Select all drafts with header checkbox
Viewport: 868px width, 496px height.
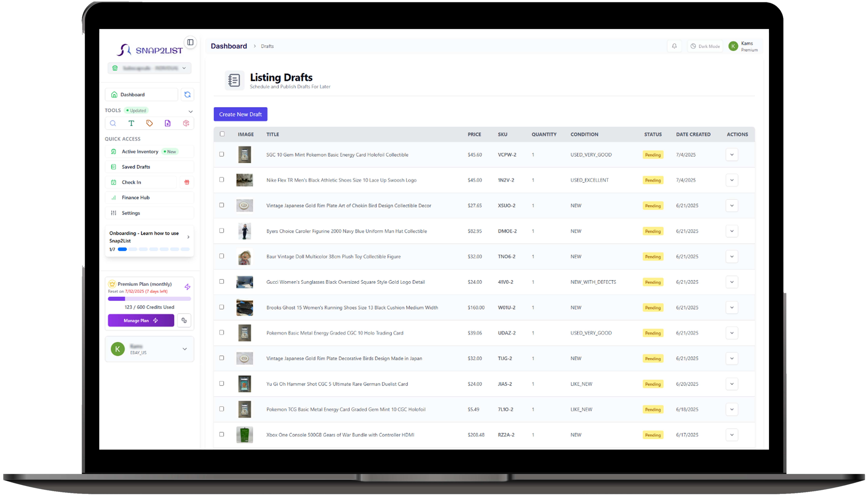(222, 134)
